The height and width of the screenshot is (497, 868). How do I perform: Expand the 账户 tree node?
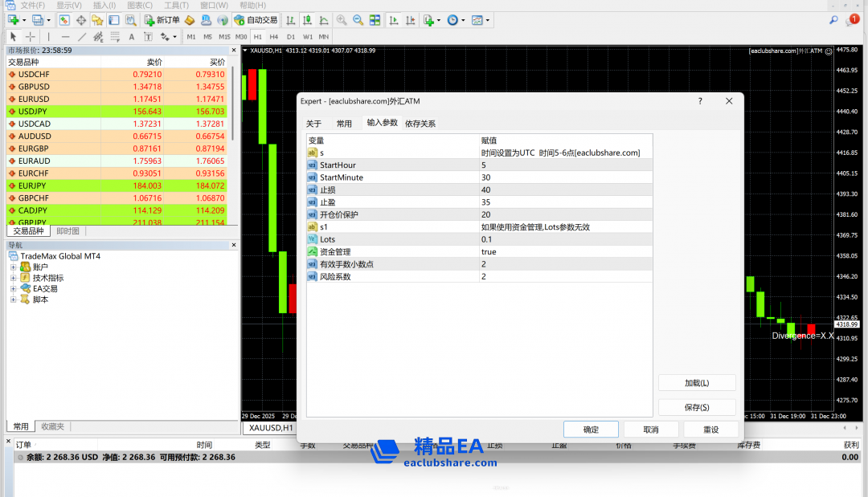pyautogui.click(x=13, y=267)
